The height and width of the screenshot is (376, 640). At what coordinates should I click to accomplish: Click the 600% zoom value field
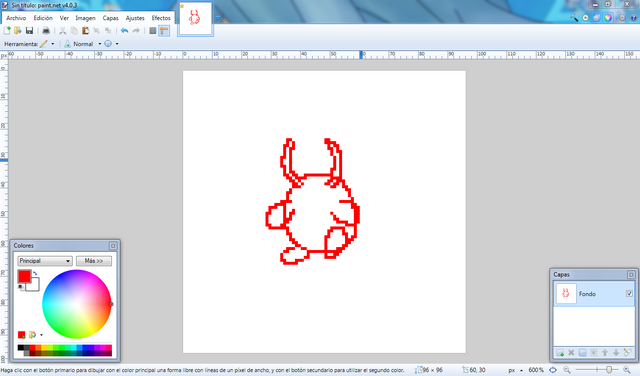point(536,370)
